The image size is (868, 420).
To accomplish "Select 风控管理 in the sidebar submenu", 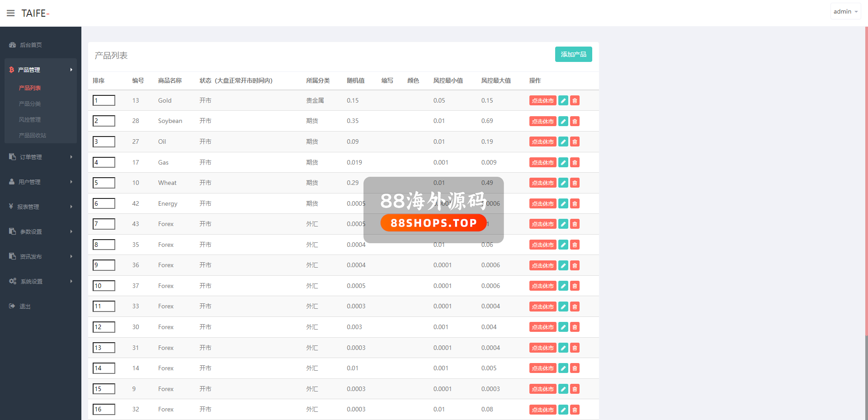I will [30, 119].
